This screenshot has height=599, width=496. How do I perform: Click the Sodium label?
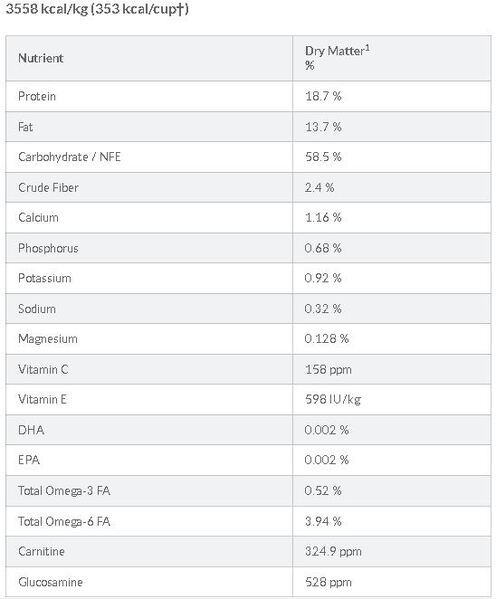(37, 308)
